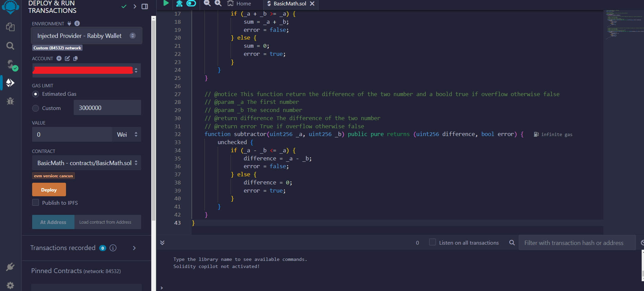Screen dimensions: 644x291
Task: Click the transaction hash filter field
Action: tap(577, 243)
